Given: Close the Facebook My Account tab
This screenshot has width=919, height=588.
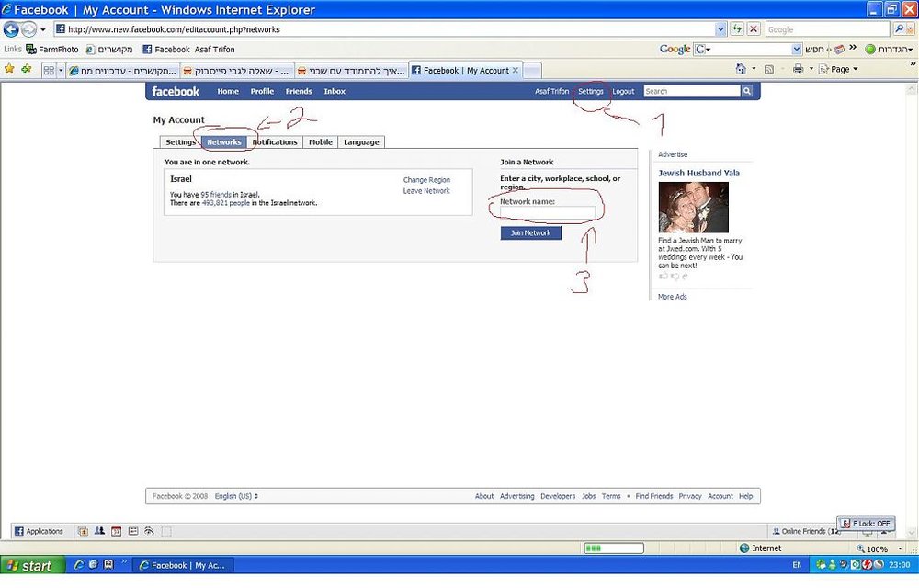Looking at the screenshot, I should click(516, 70).
